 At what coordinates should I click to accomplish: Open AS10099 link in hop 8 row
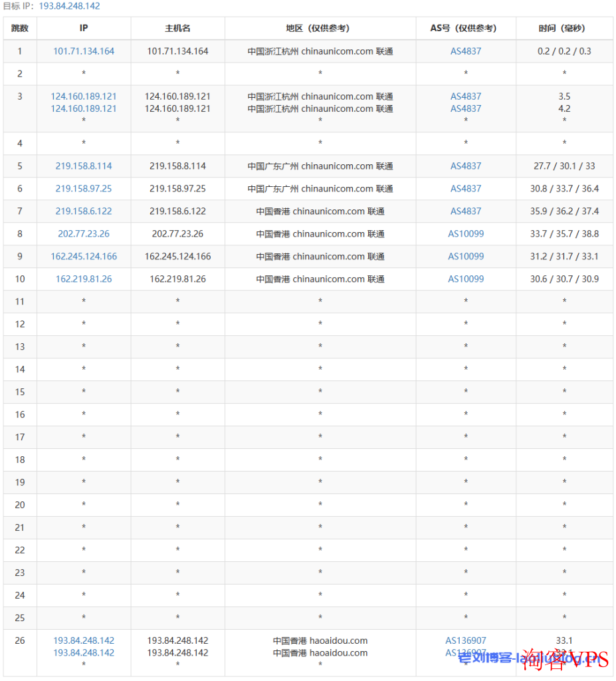point(466,233)
